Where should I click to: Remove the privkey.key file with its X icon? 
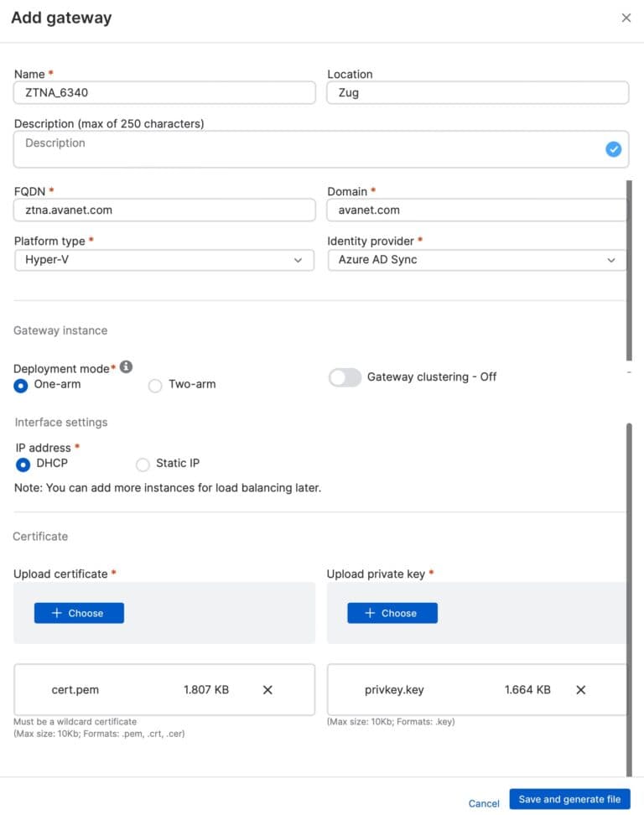[580, 689]
